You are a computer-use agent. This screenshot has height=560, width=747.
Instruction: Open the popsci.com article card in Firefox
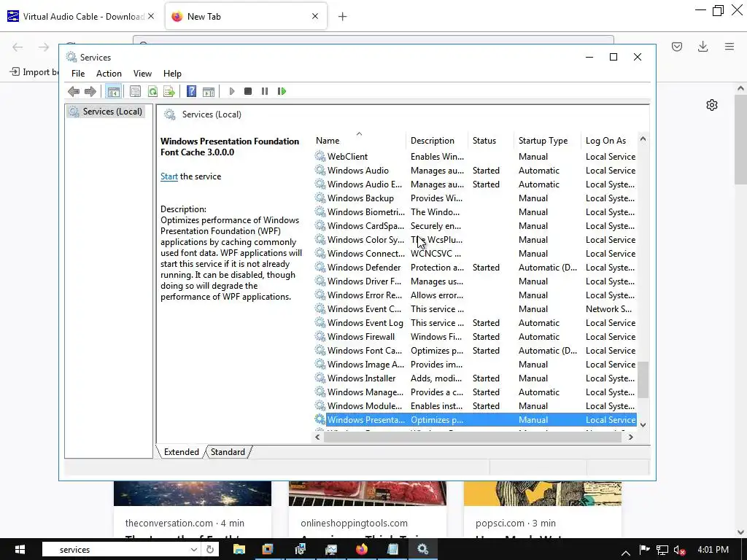coord(543,510)
